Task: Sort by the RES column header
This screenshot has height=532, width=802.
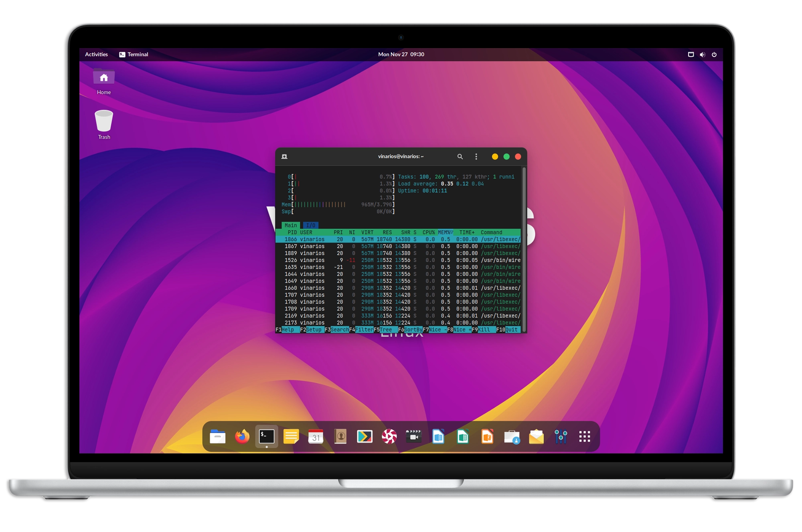Action: point(387,233)
